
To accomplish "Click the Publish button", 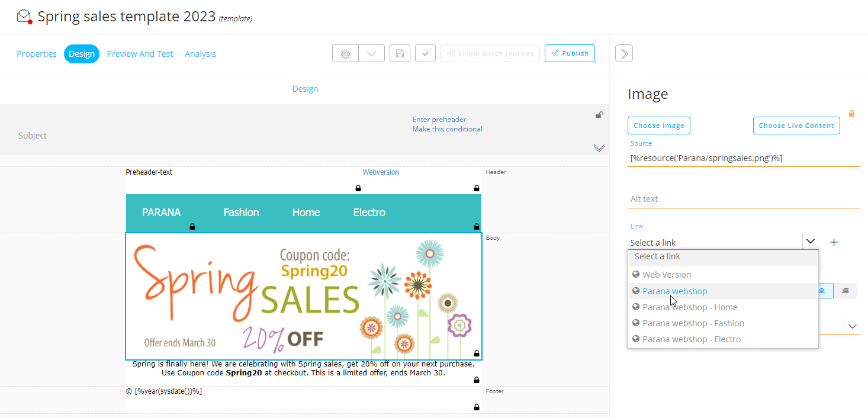I will [570, 53].
